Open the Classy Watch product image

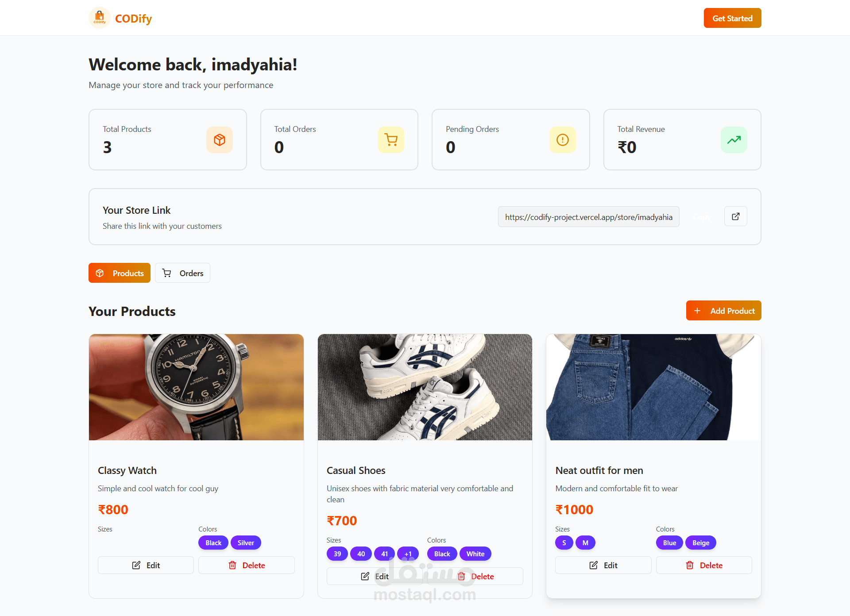click(196, 387)
